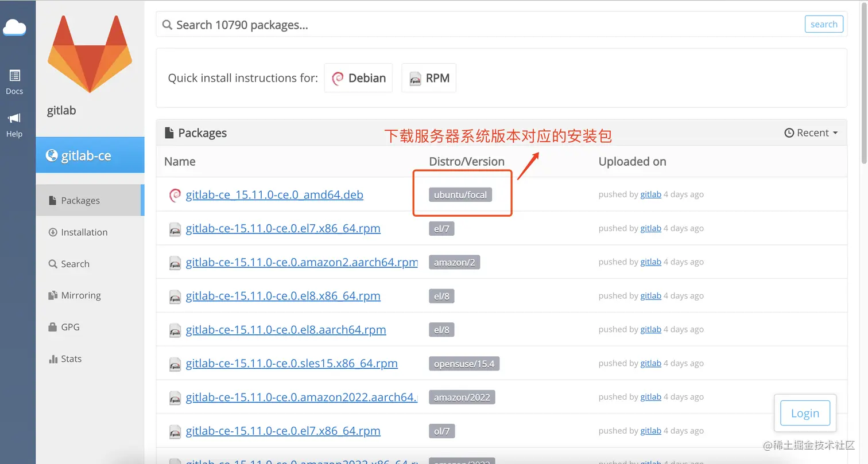Open gitlab-ce-15.11.0-ce.0.amazon2.aarch64.rpm link
This screenshot has width=868, height=464.
click(302, 262)
